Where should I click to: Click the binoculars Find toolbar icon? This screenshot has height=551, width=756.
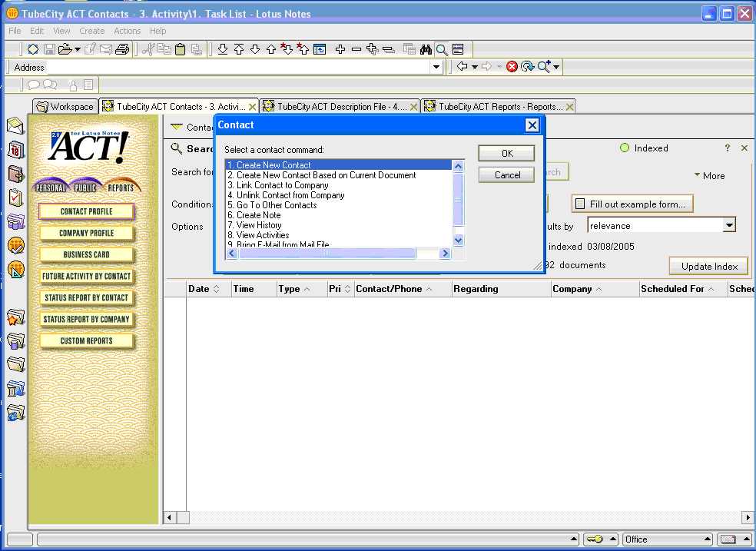click(x=426, y=49)
